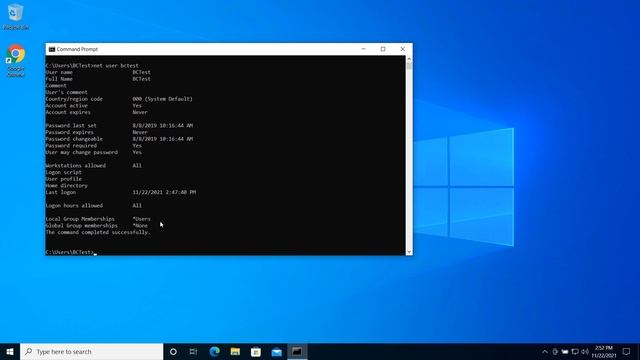Click the 'Global Group memberships' row
The image size is (640, 360).
(x=97, y=226)
